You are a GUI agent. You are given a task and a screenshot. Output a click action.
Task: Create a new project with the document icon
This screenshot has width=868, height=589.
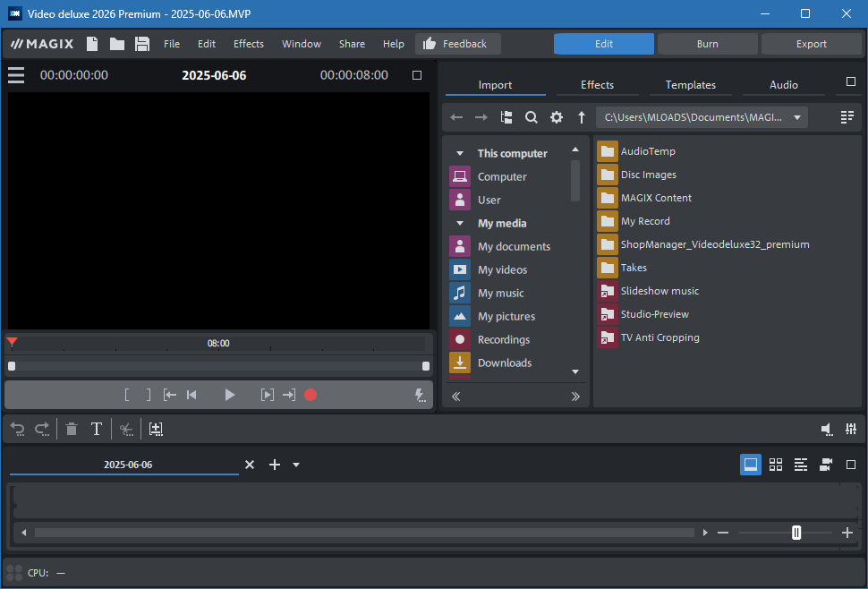coord(92,44)
